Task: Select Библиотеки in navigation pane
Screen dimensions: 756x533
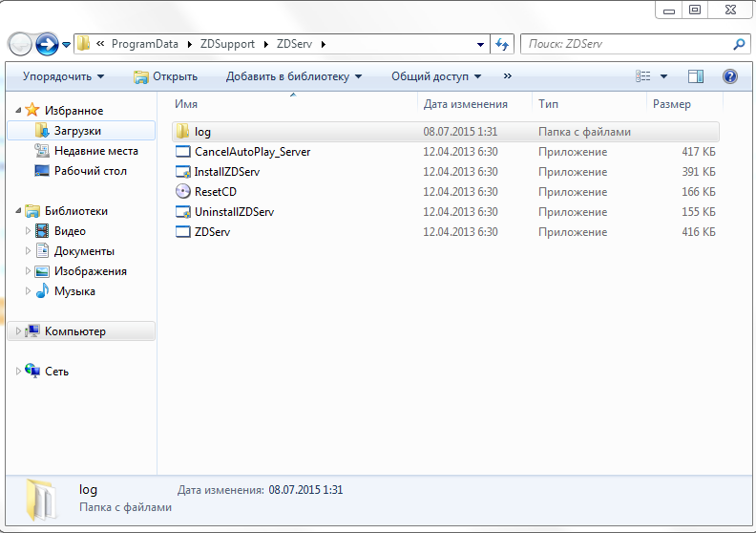Action: coord(76,211)
